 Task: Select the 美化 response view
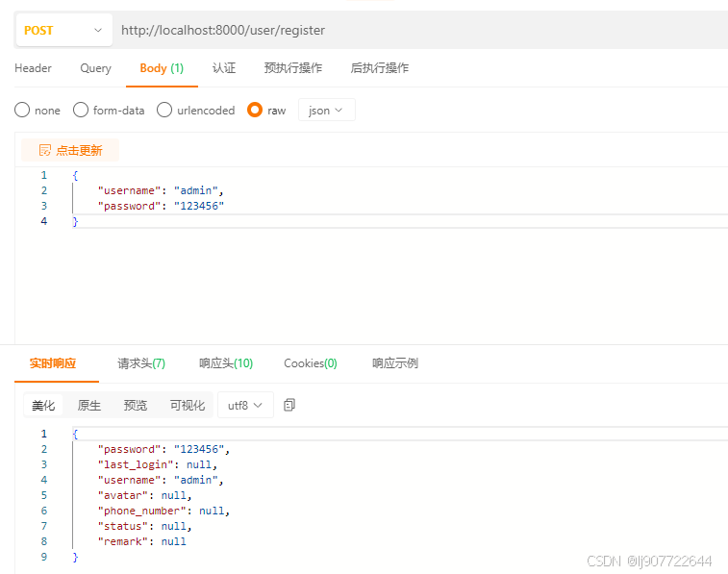pyautogui.click(x=43, y=405)
